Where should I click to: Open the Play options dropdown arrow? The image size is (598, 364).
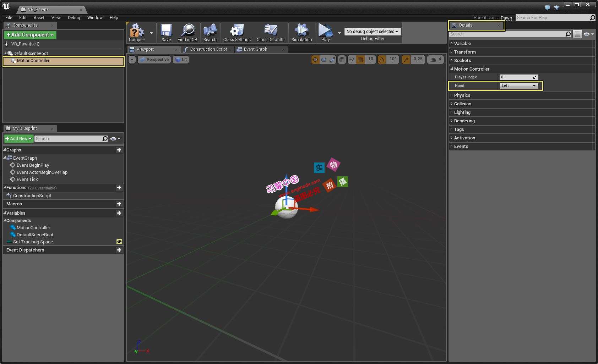coord(339,33)
